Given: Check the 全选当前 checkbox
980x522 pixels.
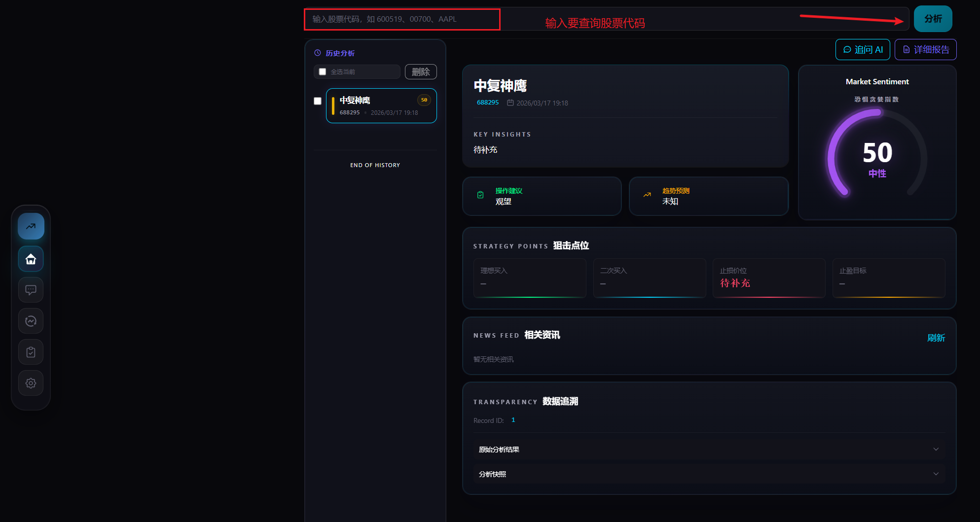Looking at the screenshot, I should pos(323,71).
